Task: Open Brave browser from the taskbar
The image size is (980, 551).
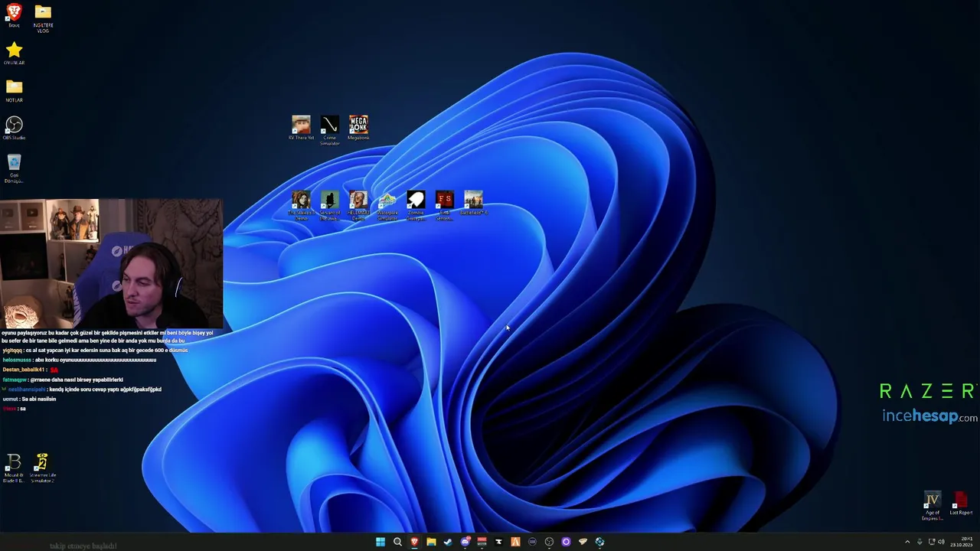Action: pos(414,542)
